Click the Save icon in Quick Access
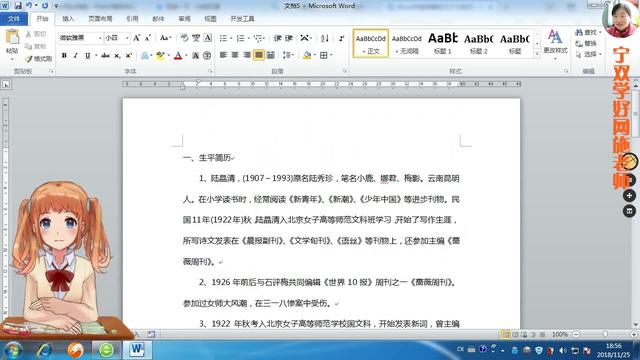Screen dimensions: 640x360 (18, 6)
